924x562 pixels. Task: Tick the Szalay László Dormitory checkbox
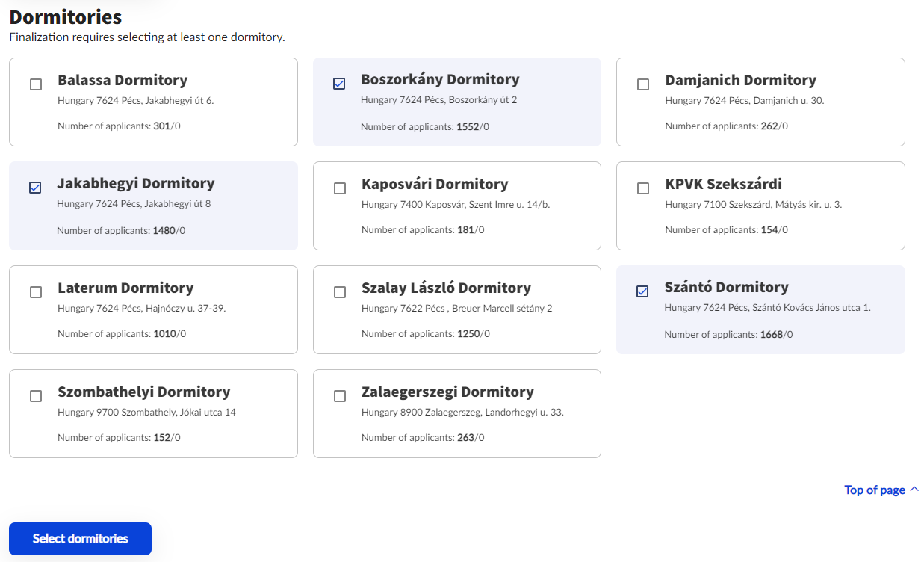[x=340, y=292]
